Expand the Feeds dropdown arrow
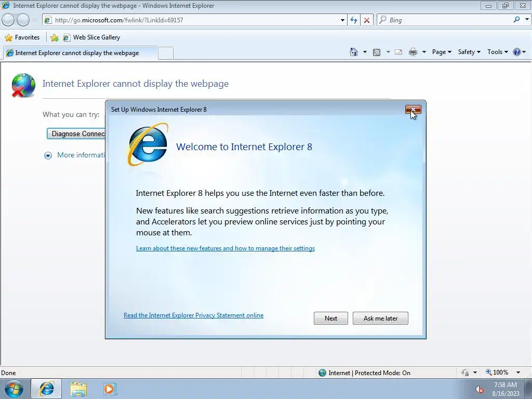 (388, 52)
